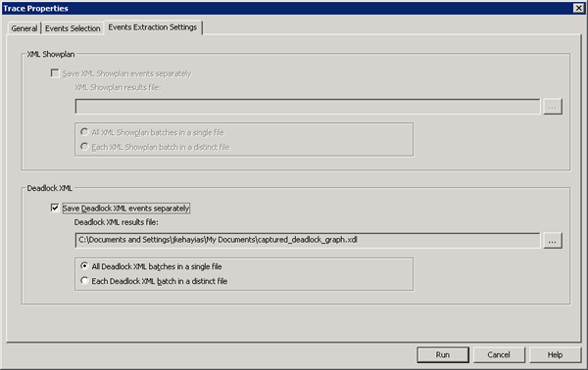
Task: Open the Events Selection tab
Action: coord(73,28)
